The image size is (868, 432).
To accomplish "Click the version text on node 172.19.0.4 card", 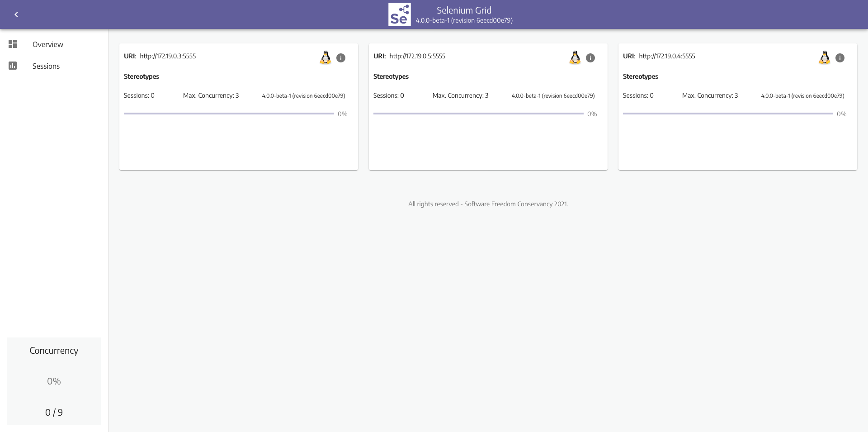I will click(802, 96).
